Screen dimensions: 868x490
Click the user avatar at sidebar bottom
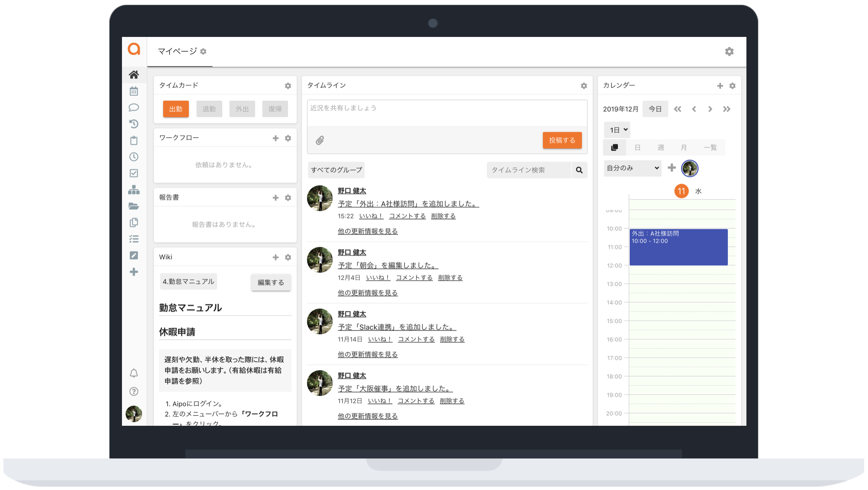(x=134, y=414)
